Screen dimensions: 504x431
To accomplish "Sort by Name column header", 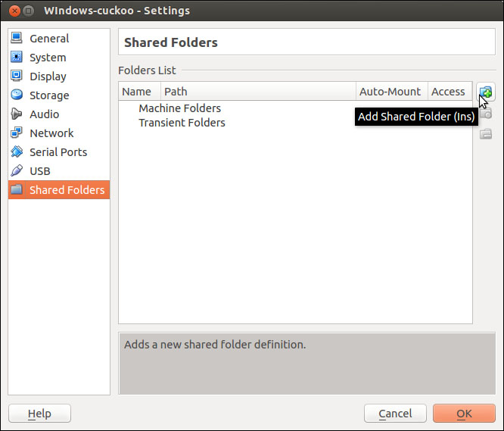I will (140, 92).
